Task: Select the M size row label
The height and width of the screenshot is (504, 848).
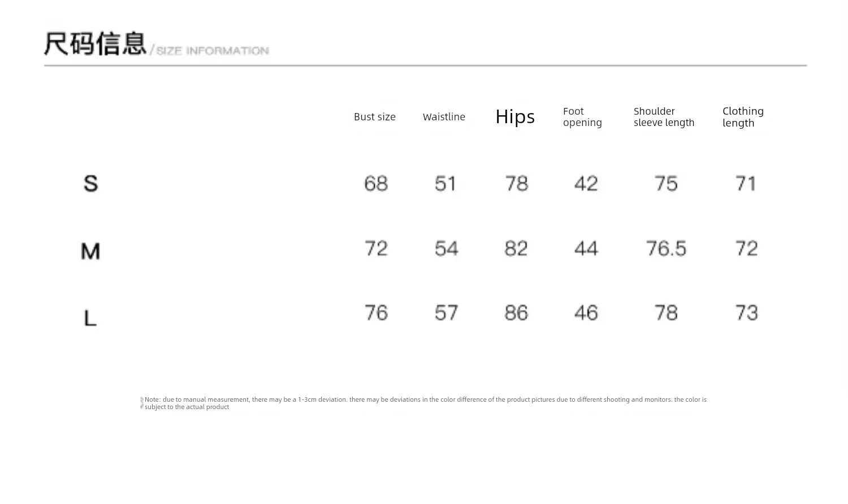Action: click(90, 251)
